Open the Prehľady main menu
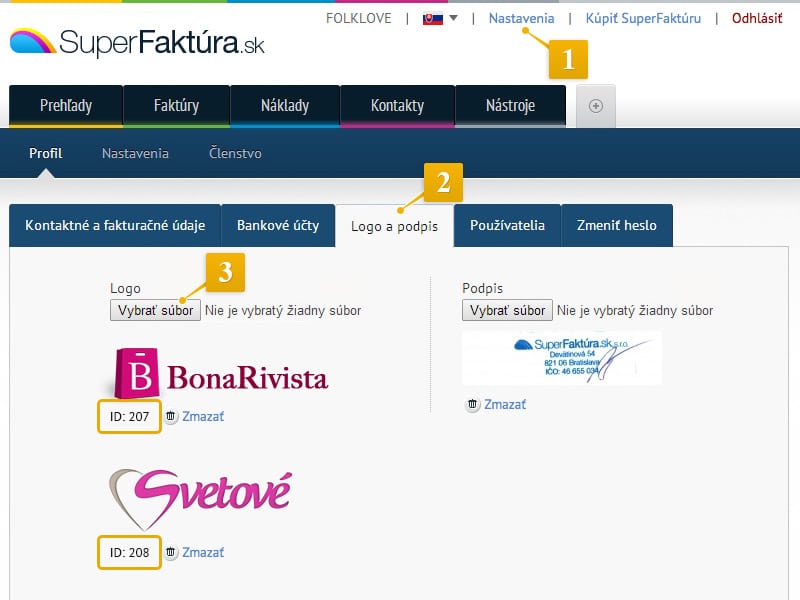The image size is (800, 600). 66,106
